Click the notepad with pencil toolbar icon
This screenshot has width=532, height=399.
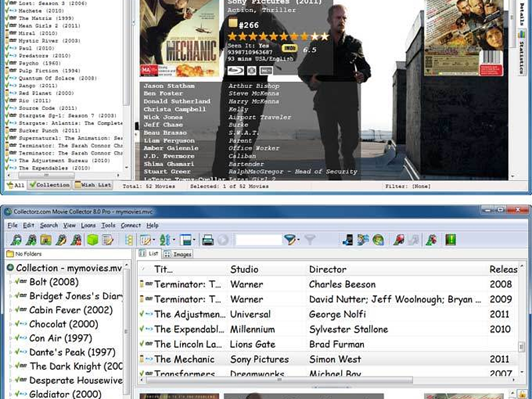click(x=108, y=240)
